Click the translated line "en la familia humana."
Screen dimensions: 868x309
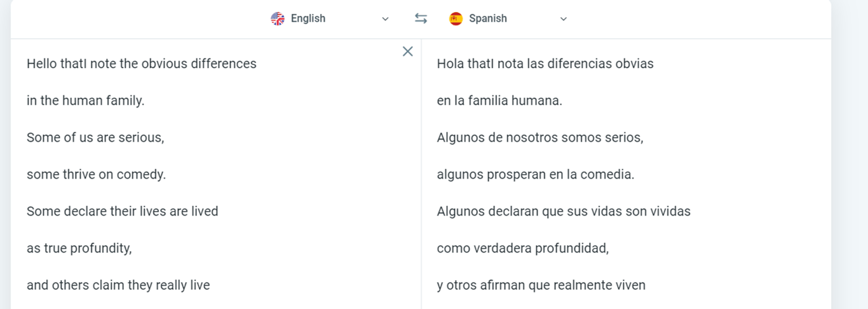(x=499, y=100)
